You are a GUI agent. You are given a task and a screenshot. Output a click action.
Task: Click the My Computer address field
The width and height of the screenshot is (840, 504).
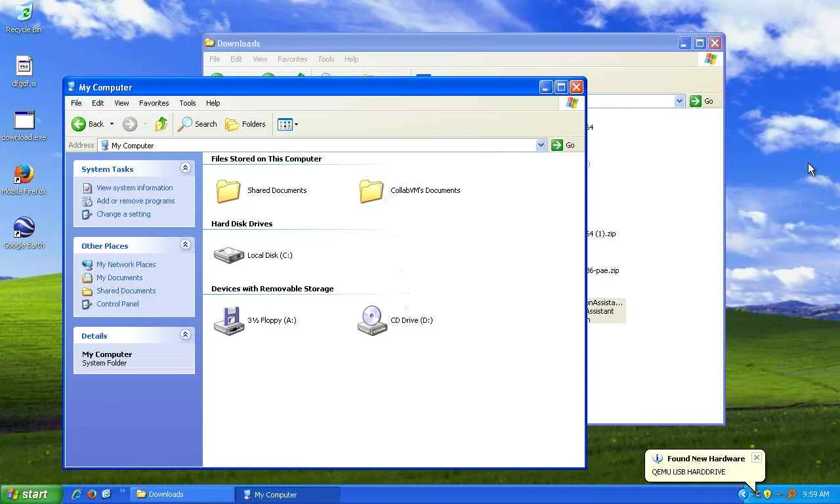[x=322, y=145]
